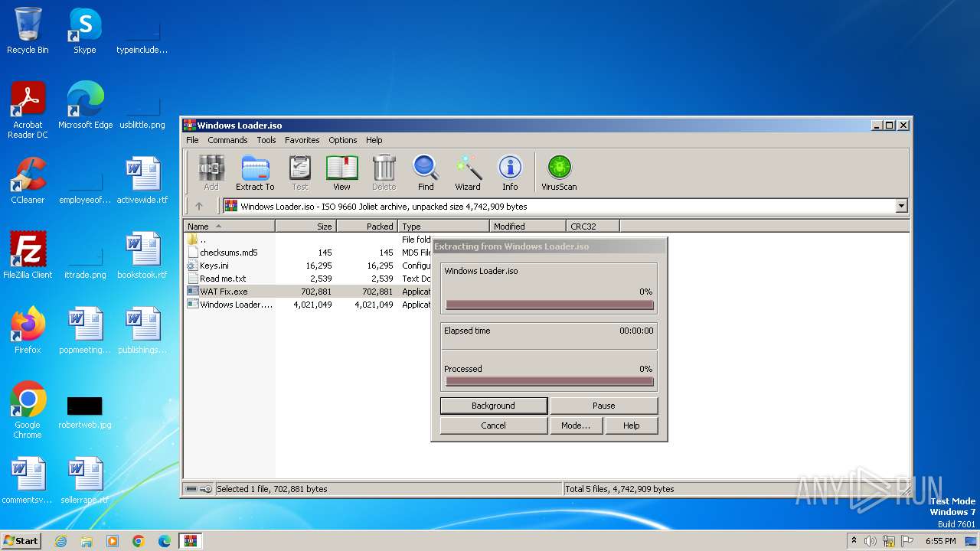Run the VirusScan tool

click(x=559, y=172)
